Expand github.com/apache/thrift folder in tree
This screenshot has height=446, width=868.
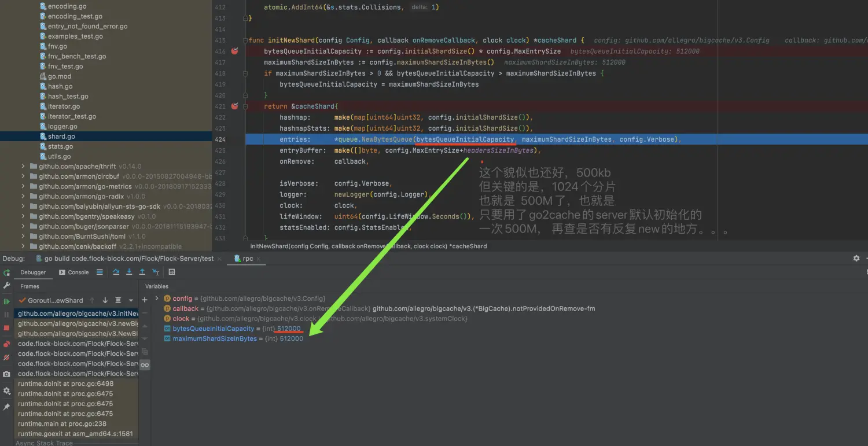(x=23, y=167)
